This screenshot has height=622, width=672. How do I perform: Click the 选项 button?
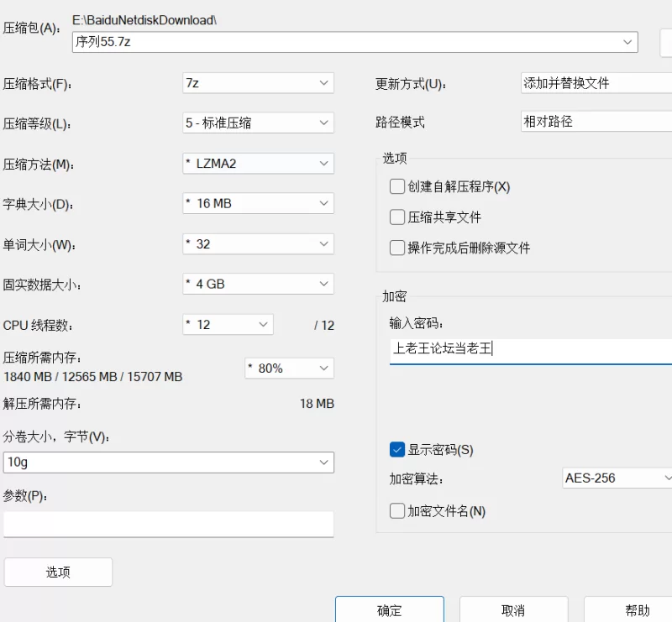coord(58,572)
